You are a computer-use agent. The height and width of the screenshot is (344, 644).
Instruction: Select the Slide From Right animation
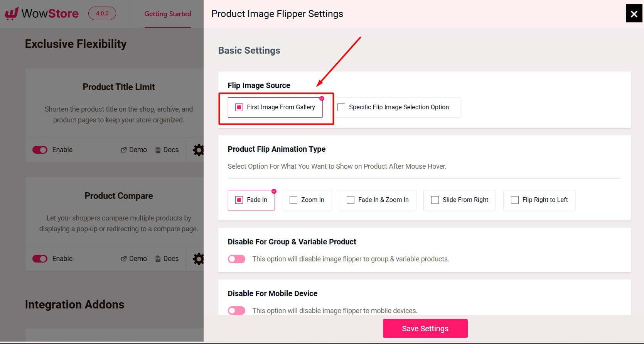pos(435,200)
